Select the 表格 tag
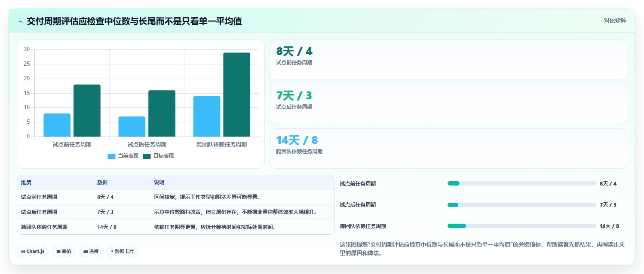This screenshot has width=644, height=274. pos(64,251)
